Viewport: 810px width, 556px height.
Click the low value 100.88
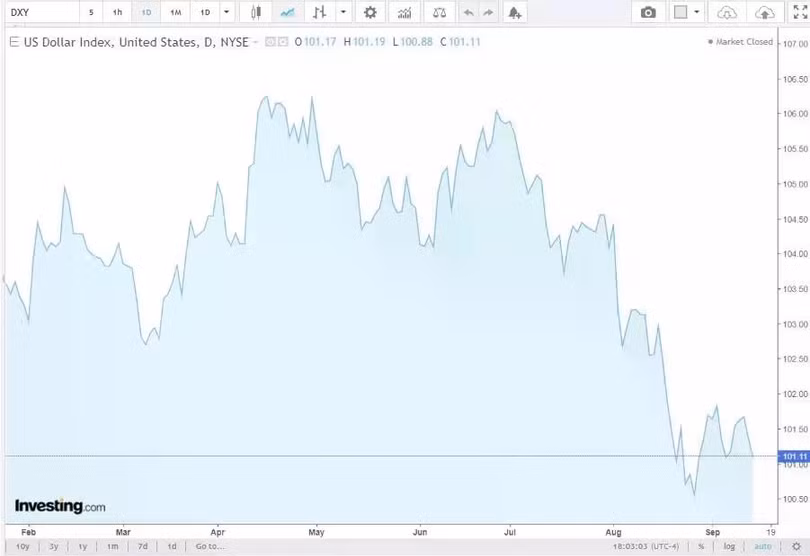coord(416,42)
